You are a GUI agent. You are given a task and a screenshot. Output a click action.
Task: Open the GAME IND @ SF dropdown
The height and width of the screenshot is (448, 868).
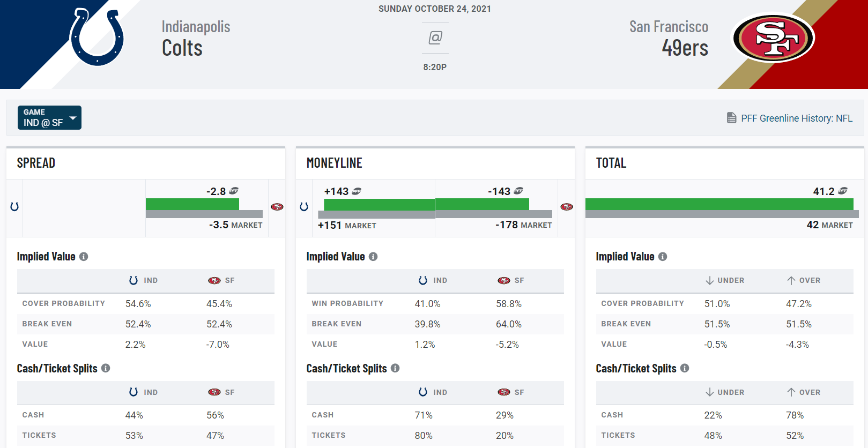click(49, 118)
